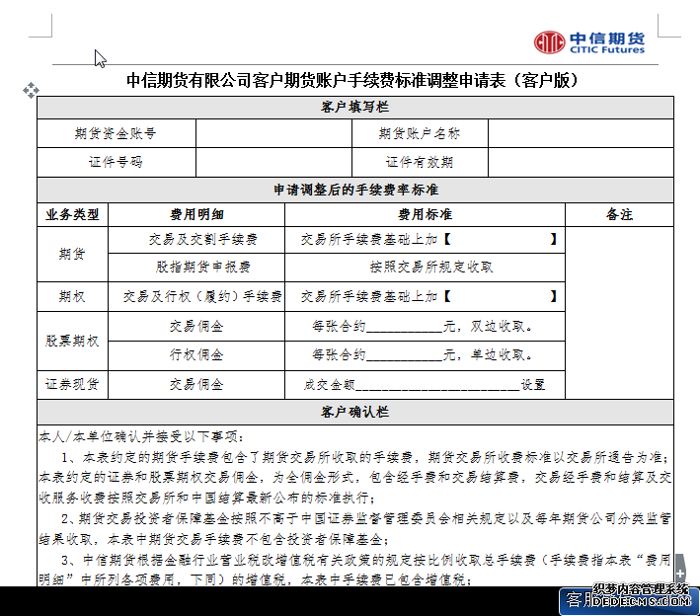Click the 业务类型 column header
Image resolution: width=700 pixels, height=616 pixels.
(72, 214)
